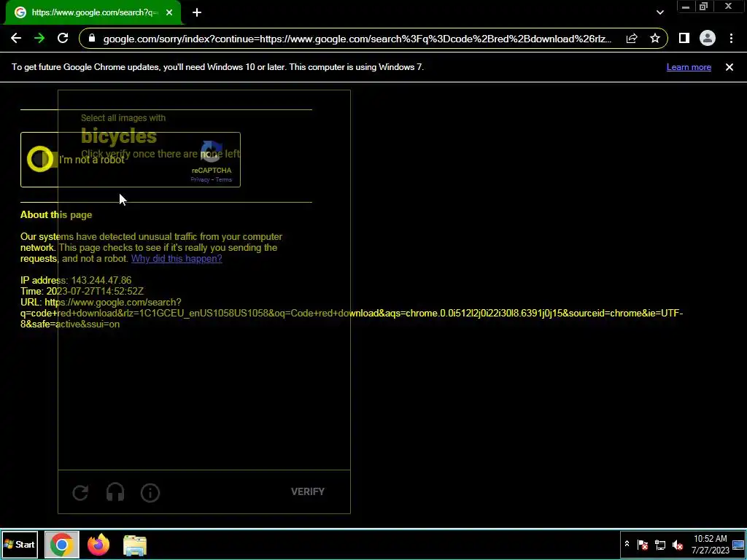Click the Time 2023-07-27T14:52:52Z line
The height and width of the screenshot is (560, 747).
click(82, 292)
